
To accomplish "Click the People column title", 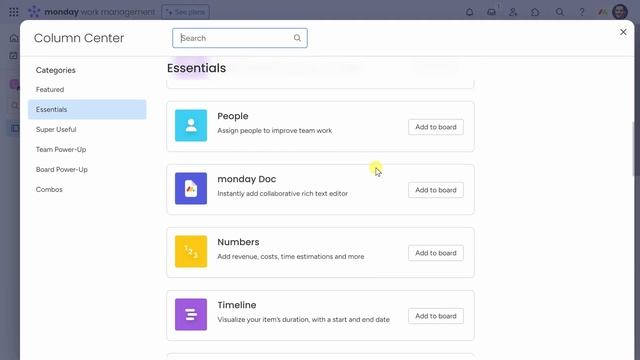I will pyautogui.click(x=233, y=116).
